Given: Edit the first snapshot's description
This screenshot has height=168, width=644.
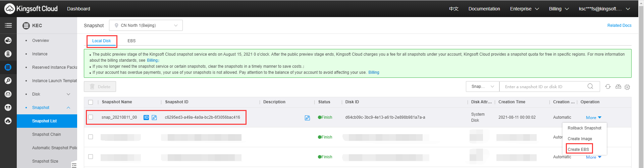Looking at the screenshot, I should point(307,118).
